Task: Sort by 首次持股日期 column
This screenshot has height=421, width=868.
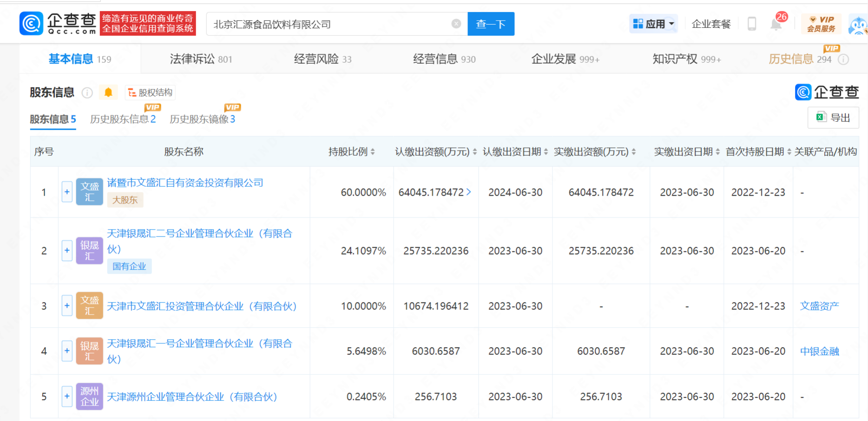Action: [x=789, y=152]
